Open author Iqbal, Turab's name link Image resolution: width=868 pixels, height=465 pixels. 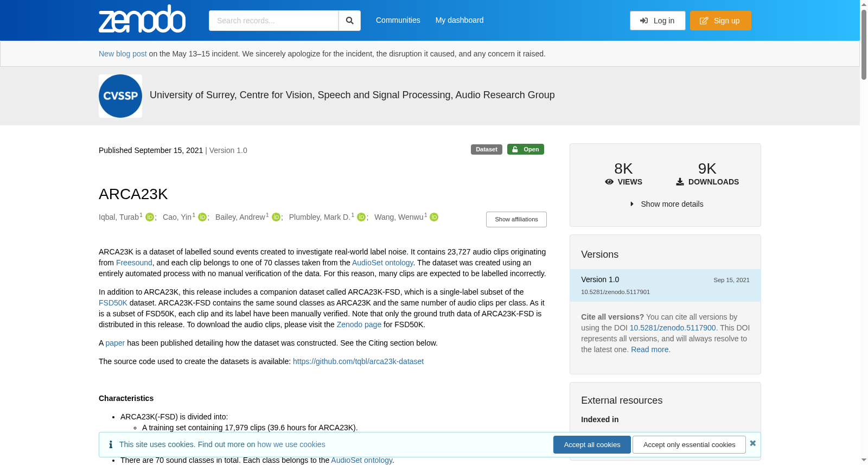coord(119,217)
